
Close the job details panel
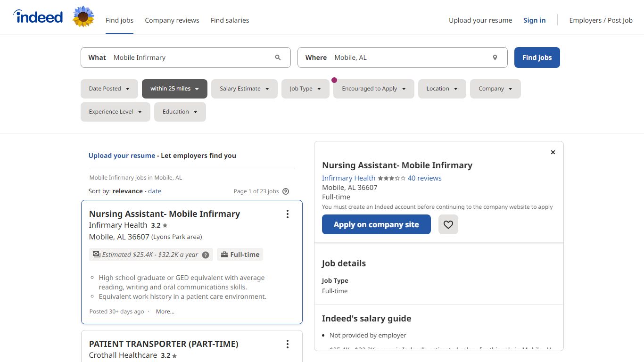(553, 152)
